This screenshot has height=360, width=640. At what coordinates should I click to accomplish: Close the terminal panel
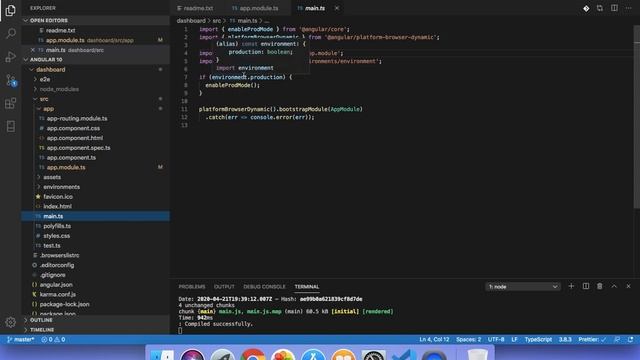[629, 287]
